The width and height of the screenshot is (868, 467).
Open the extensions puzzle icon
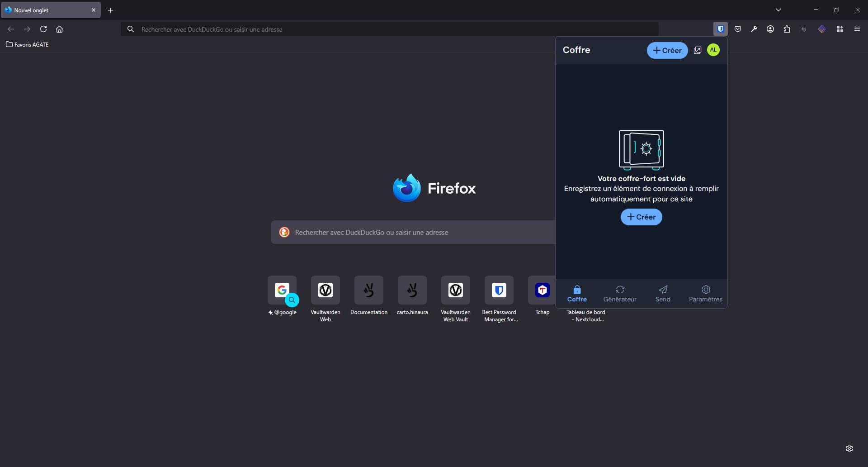pyautogui.click(x=787, y=29)
